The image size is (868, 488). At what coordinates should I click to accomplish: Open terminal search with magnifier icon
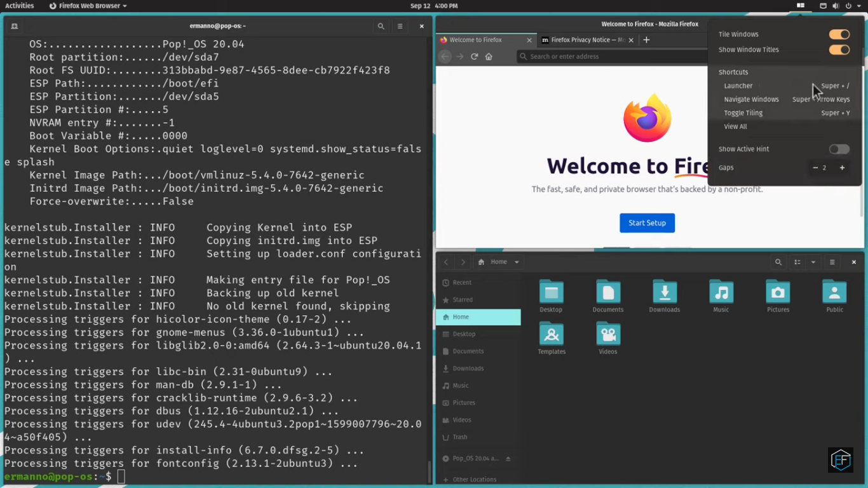coord(381,26)
